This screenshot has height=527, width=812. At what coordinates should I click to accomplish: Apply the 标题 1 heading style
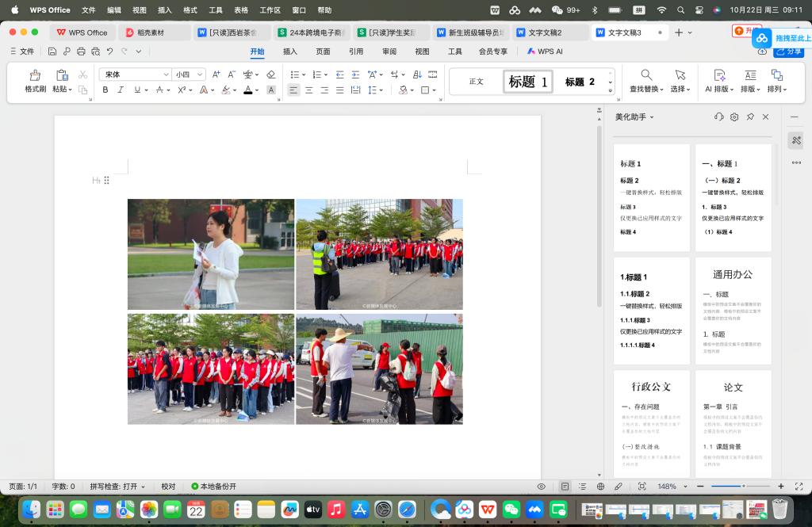click(527, 82)
